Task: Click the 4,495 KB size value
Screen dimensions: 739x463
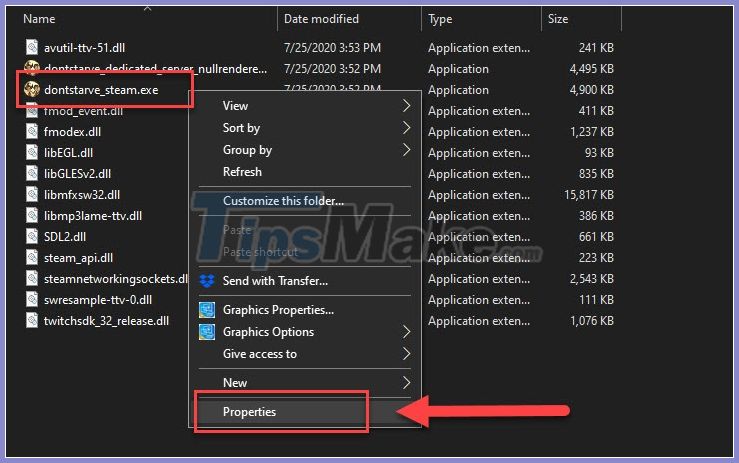Action: tap(591, 69)
